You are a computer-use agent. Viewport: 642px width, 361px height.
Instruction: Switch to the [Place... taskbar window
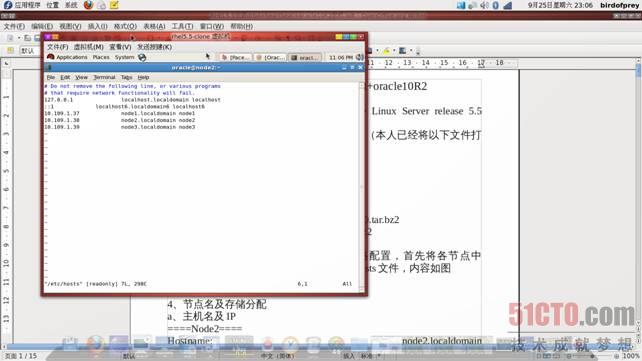(x=235, y=58)
